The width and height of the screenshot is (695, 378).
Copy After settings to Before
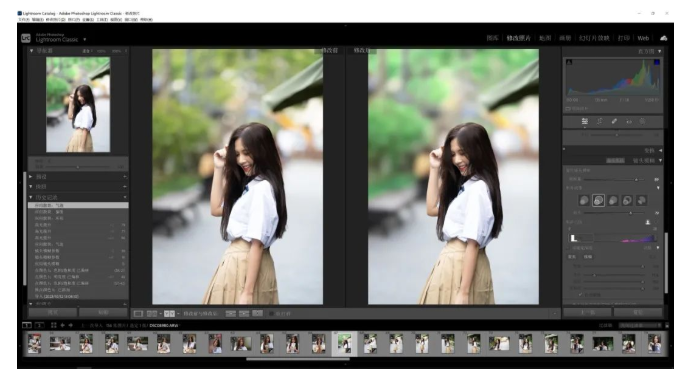pyautogui.click(x=244, y=314)
